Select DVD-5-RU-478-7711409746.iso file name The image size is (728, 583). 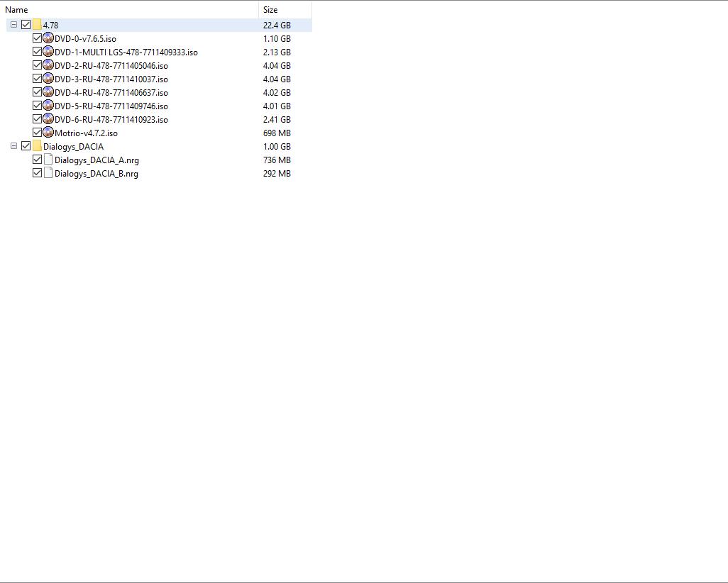click(x=111, y=106)
